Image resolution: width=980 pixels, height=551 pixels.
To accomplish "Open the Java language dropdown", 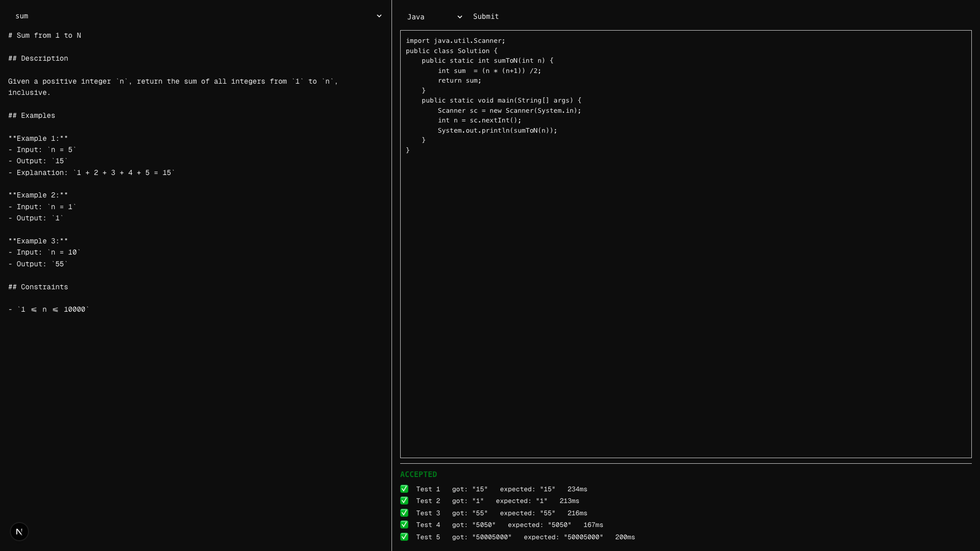I will tap(434, 17).
